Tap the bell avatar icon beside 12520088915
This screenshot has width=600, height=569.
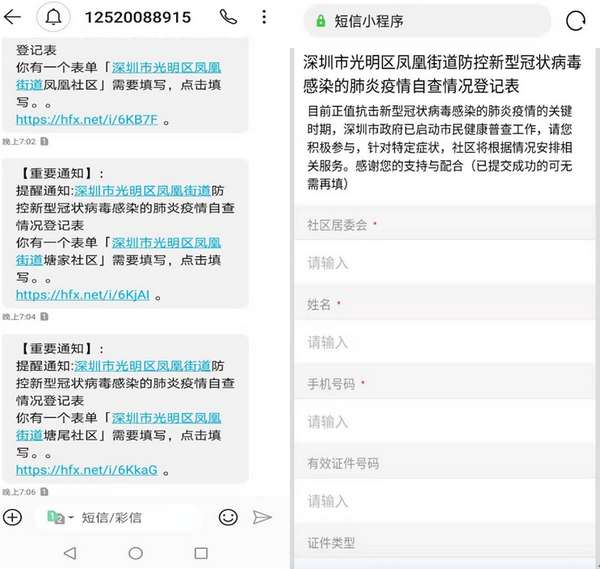point(53,17)
